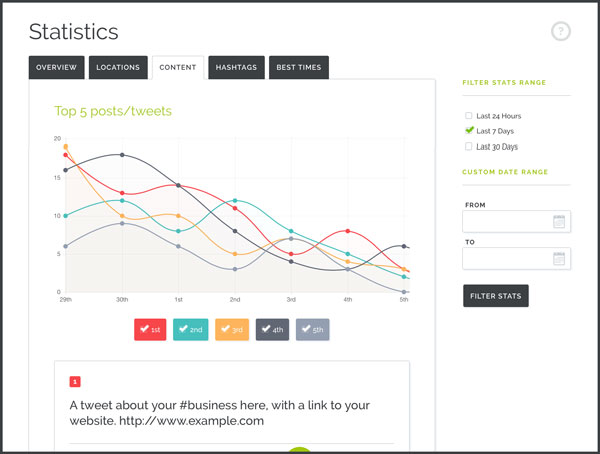This screenshot has height=454, width=600.
Task: Check the Last 24 Hours option
Action: tap(469, 116)
